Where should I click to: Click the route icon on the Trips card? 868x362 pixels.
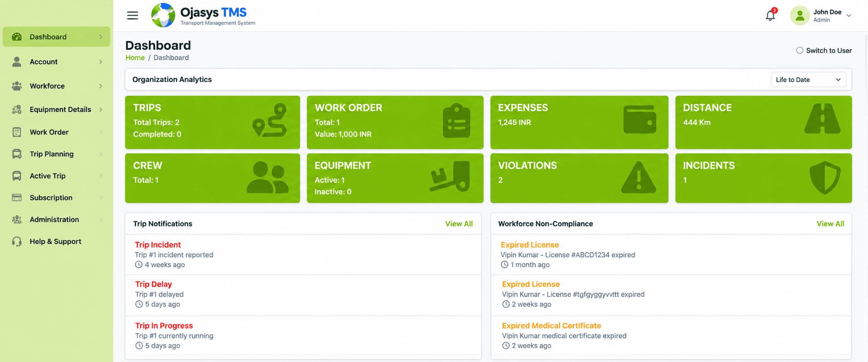click(x=270, y=120)
